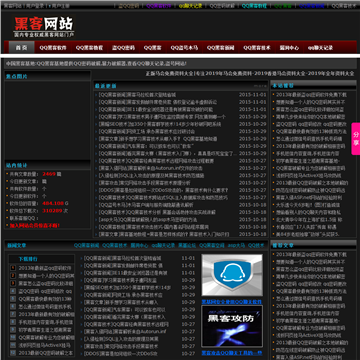
Task: Open the [DDOS] article in 新闻文章 list
Action: pyautogui.click(x=120, y=353)
